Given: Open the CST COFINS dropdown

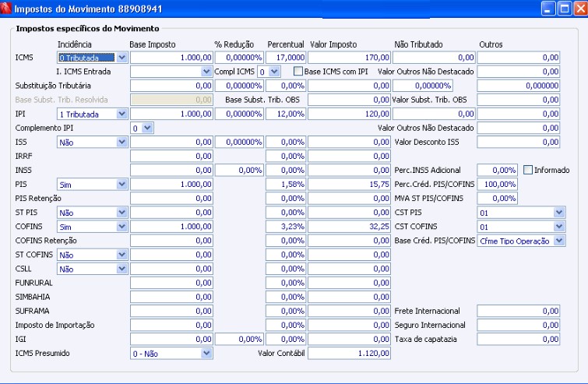Looking at the screenshot, I should tap(559, 227).
